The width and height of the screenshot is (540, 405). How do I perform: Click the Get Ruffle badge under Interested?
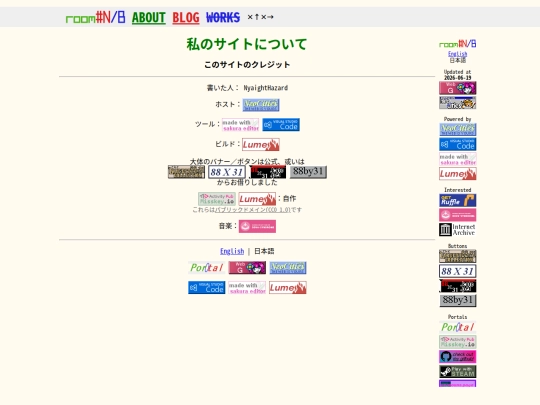tap(458, 200)
